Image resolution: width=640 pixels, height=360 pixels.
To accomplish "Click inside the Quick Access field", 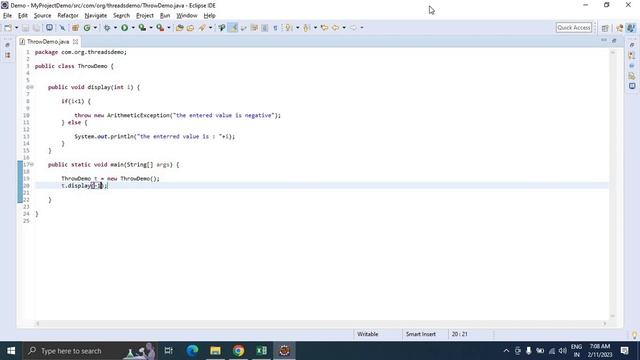I will point(573,27).
